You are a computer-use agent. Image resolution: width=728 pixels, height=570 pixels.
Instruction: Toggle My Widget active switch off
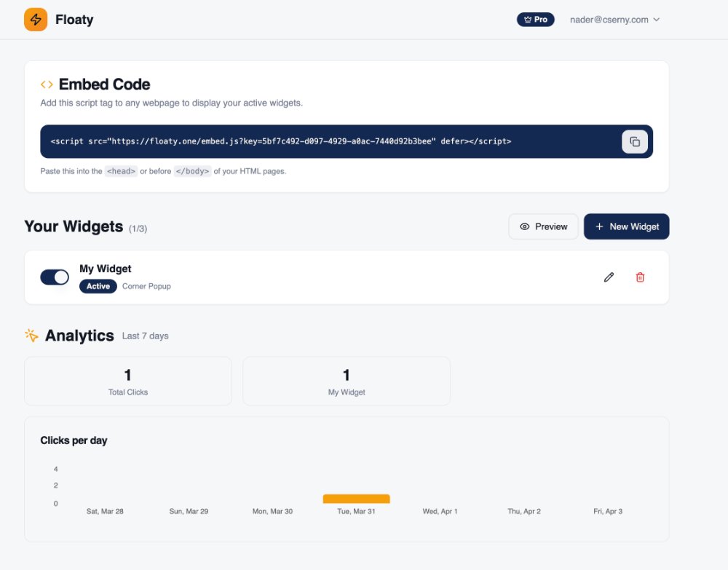coord(55,277)
